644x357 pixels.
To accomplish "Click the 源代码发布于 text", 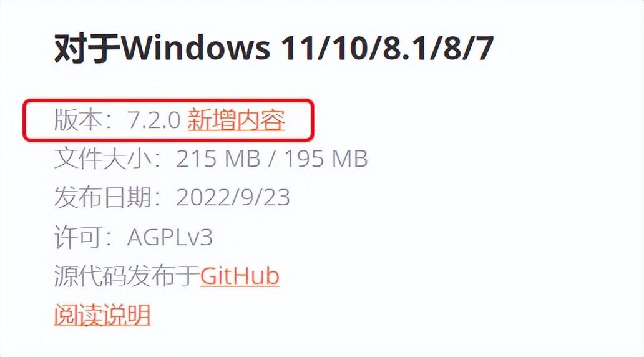I will point(127,276).
